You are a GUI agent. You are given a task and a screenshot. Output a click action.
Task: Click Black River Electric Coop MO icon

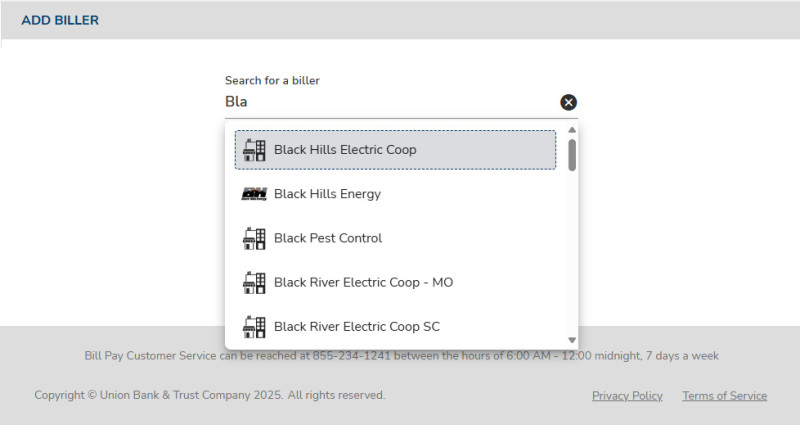pos(254,282)
